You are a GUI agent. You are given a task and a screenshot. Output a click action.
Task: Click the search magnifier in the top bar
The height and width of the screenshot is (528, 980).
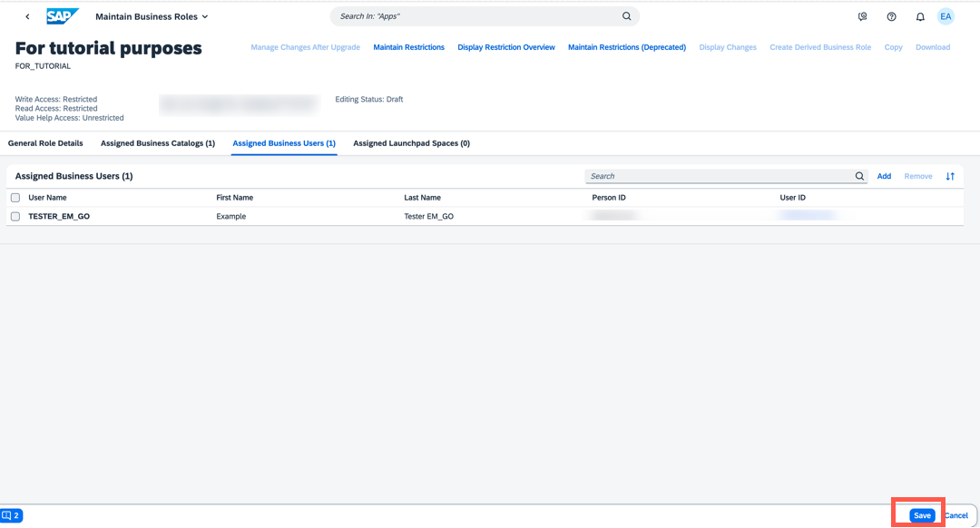coord(626,16)
